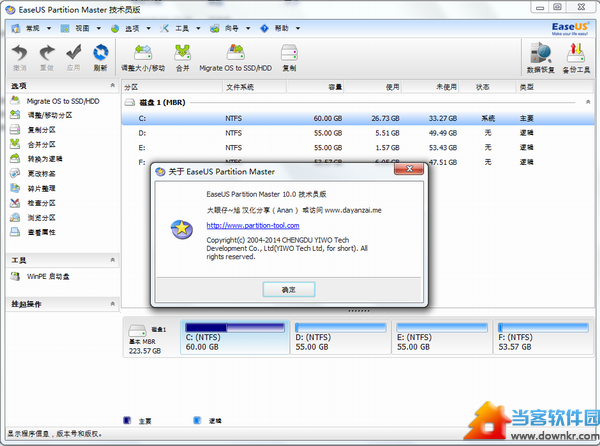Expand the 向导 menu dropdown arrow
Screen dimensions: 600x446
pyautogui.click(x=248, y=28)
